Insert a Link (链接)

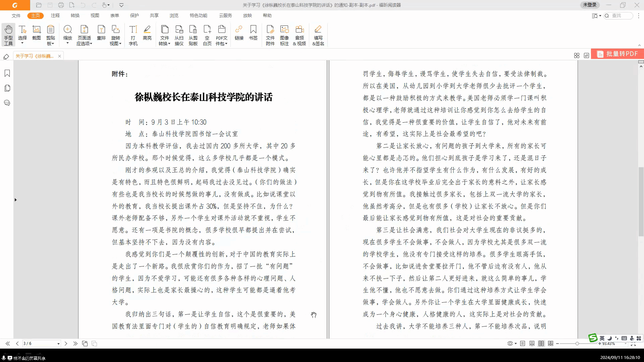(239, 33)
